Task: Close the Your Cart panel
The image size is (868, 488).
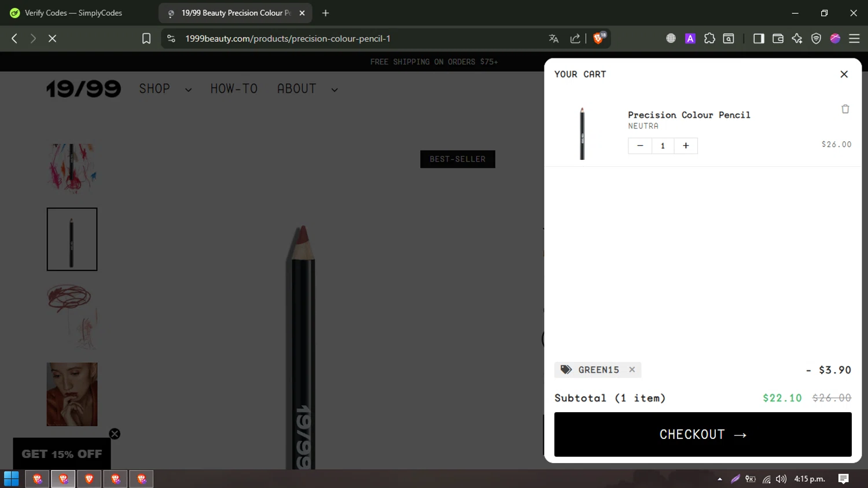Action: (844, 74)
